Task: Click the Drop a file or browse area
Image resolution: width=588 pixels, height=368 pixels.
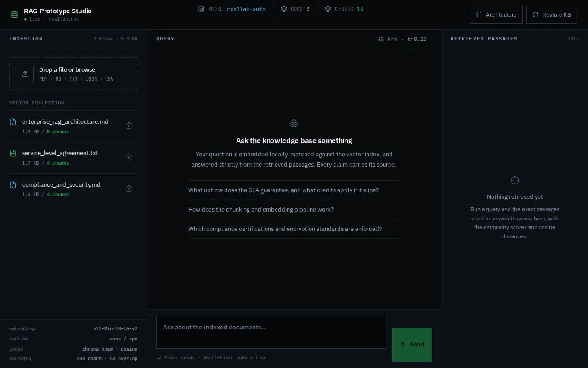Action: [73, 74]
